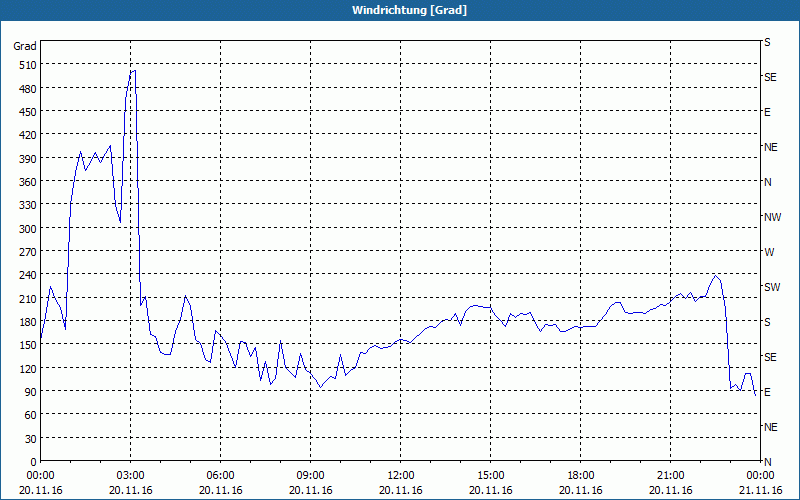Select the N compass label level with 360
The image size is (800, 500).
click(x=767, y=182)
